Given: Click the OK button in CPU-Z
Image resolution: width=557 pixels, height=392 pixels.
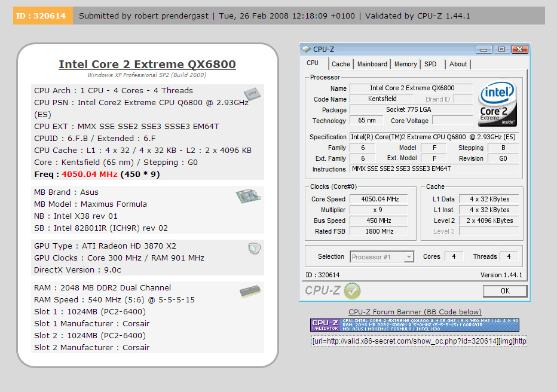Looking at the screenshot, I should click(x=505, y=291).
